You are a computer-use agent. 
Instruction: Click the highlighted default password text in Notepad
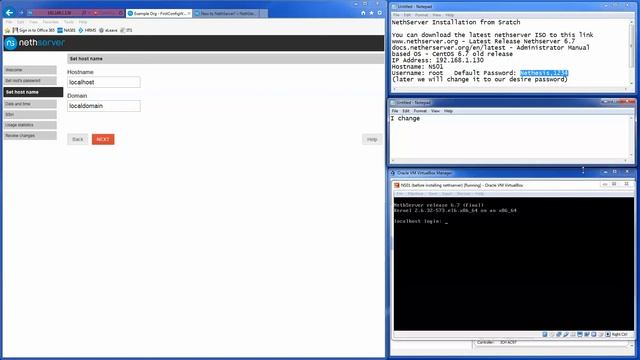pyautogui.click(x=544, y=73)
